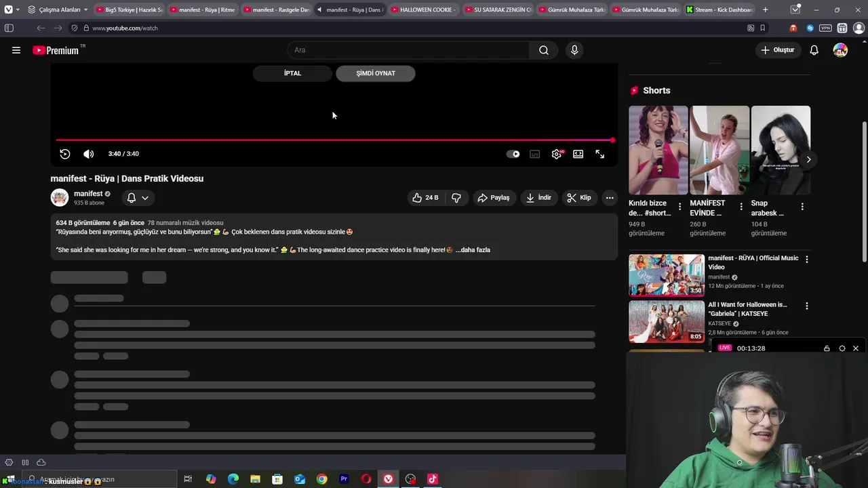Switch to Stream - Kick Dashboard tab
868x488 pixels.
[718, 9]
